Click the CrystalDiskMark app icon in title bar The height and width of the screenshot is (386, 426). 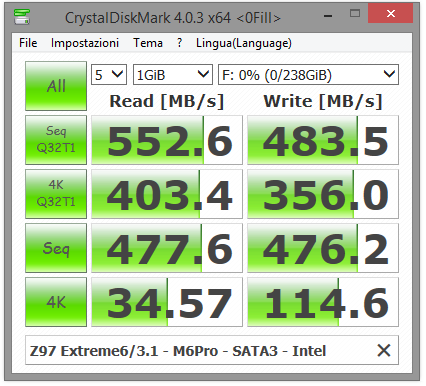pyautogui.click(x=22, y=17)
